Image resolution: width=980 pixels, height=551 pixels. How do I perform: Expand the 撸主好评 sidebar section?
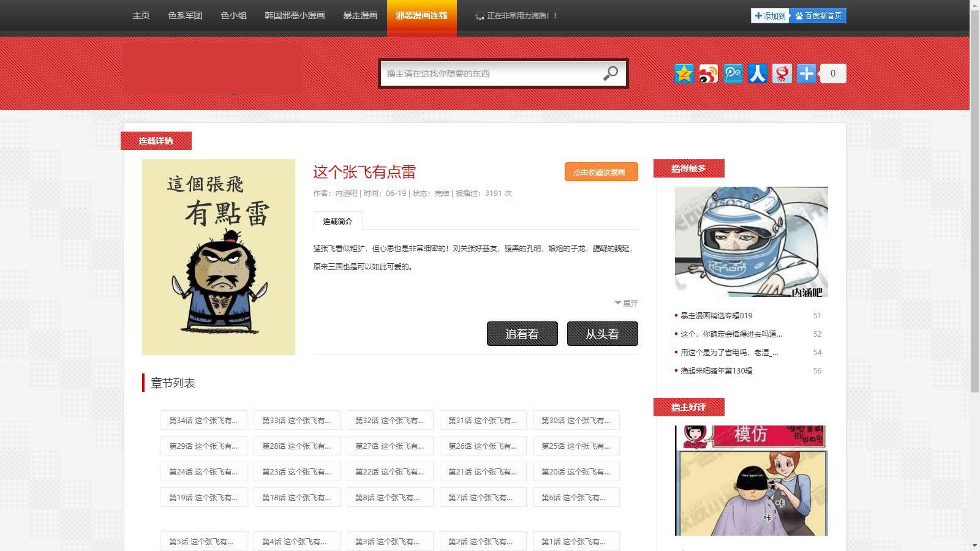(x=687, y=407)
